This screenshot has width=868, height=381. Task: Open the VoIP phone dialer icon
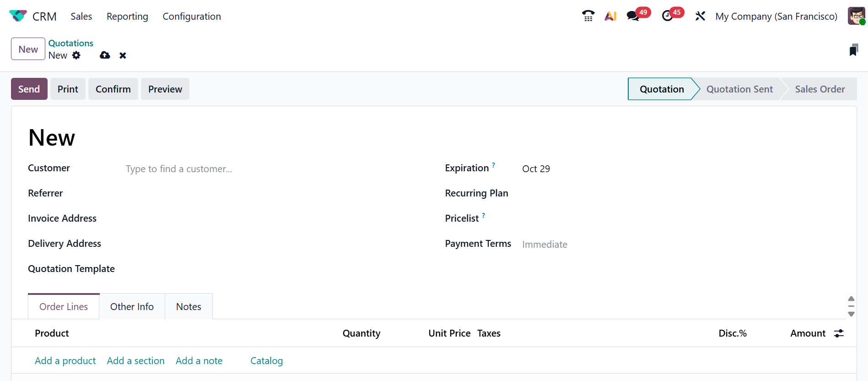pos(588,16)
